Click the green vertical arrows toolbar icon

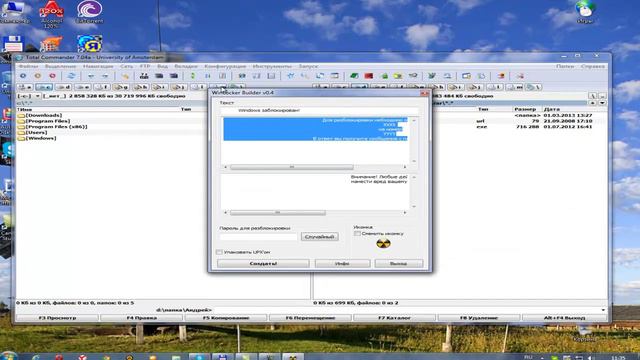pos(193,76)
